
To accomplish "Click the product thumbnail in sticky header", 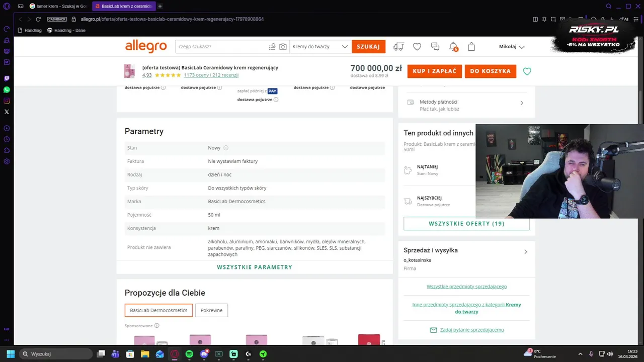I will [129, 71].
